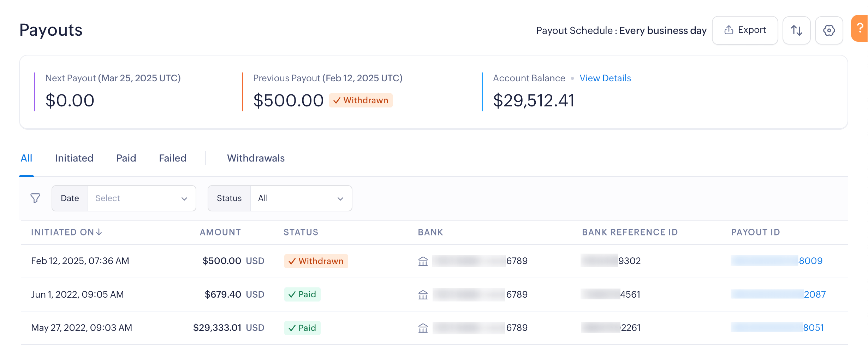Click the filter funnel icon
Image resolution: width=868 pixels, height=345 pixels.
pyautogui.click(x=35, y=198)
